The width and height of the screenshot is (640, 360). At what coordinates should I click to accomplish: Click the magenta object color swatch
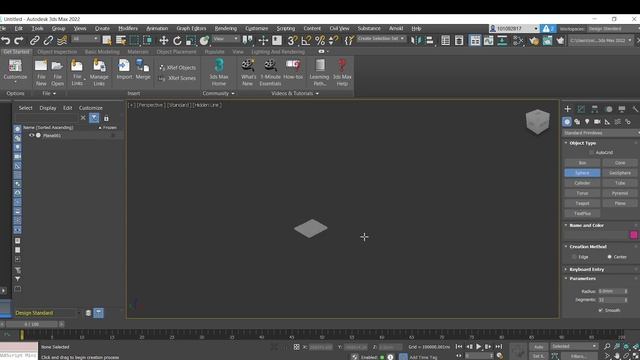tap(634, 235)
